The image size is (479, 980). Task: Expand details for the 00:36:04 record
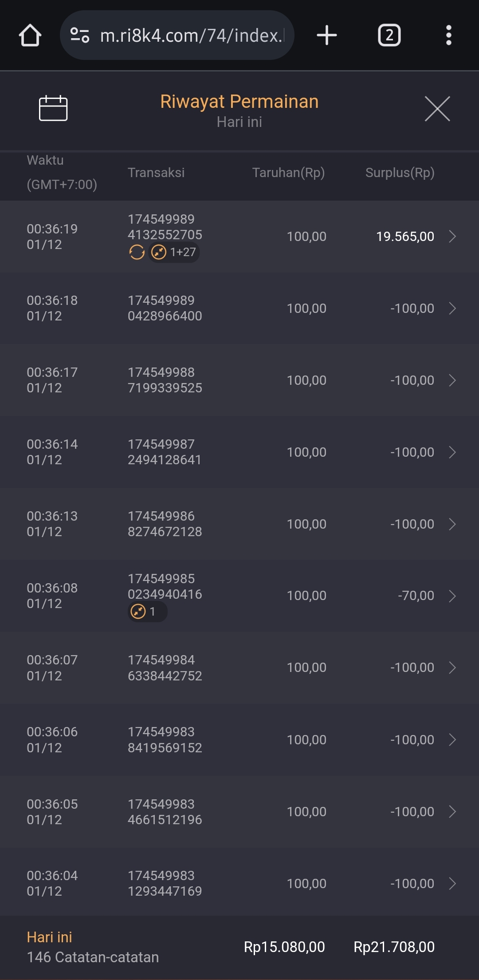click(x=452, y=884)
